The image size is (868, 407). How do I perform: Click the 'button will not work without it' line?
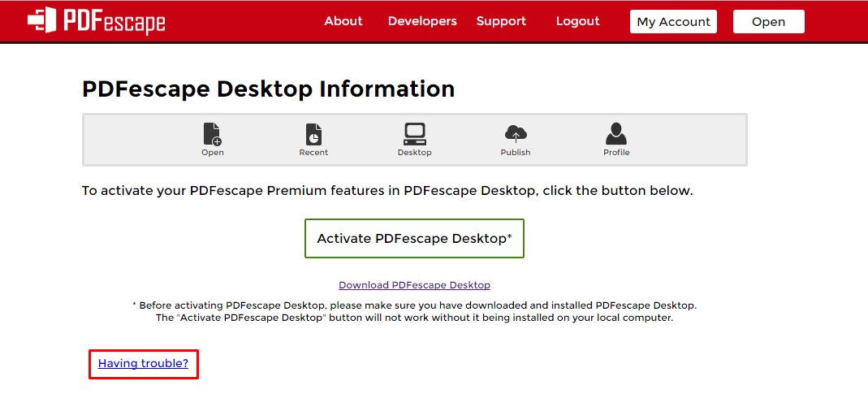(x=415, y=318)
